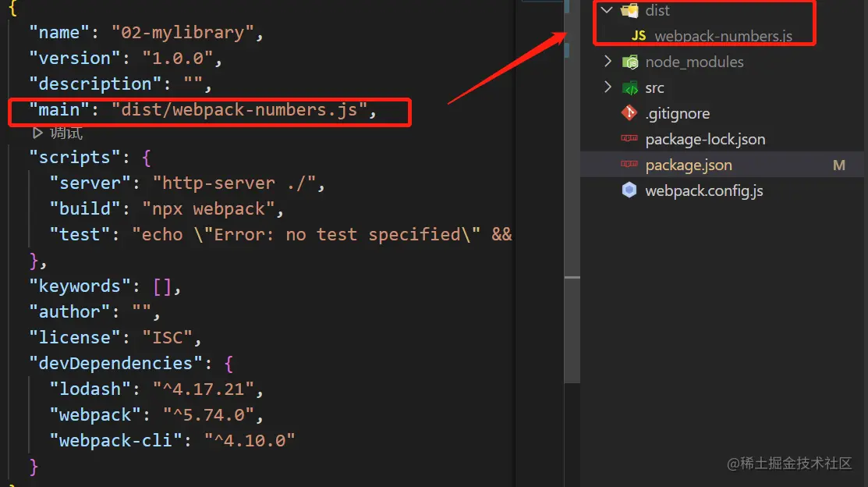Select the dist folder name
Image resolution: width=868 pixels, height=487 pixels.
click(x=657, y=10)
